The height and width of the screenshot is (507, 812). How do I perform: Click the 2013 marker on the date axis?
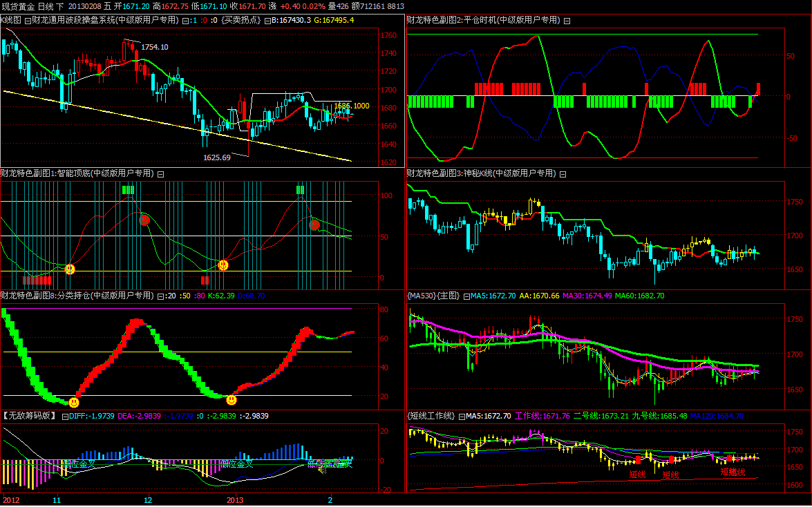(x=236, y=499)
